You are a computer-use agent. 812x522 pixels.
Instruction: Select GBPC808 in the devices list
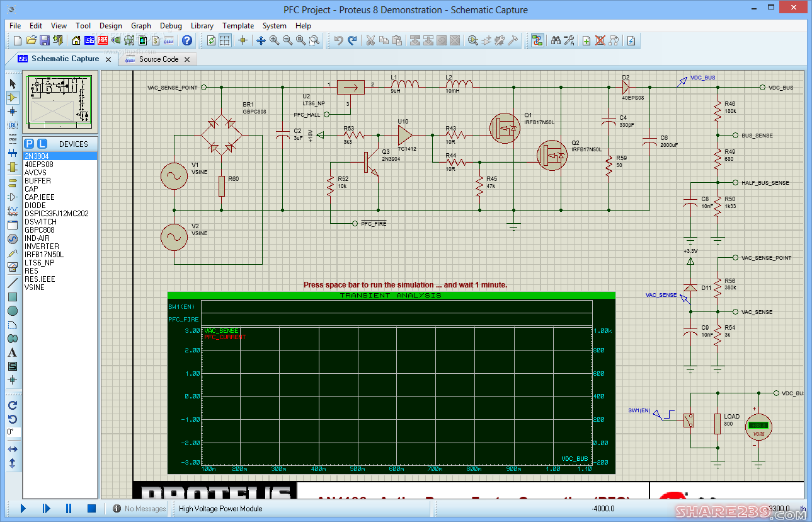tap(60, 229)
